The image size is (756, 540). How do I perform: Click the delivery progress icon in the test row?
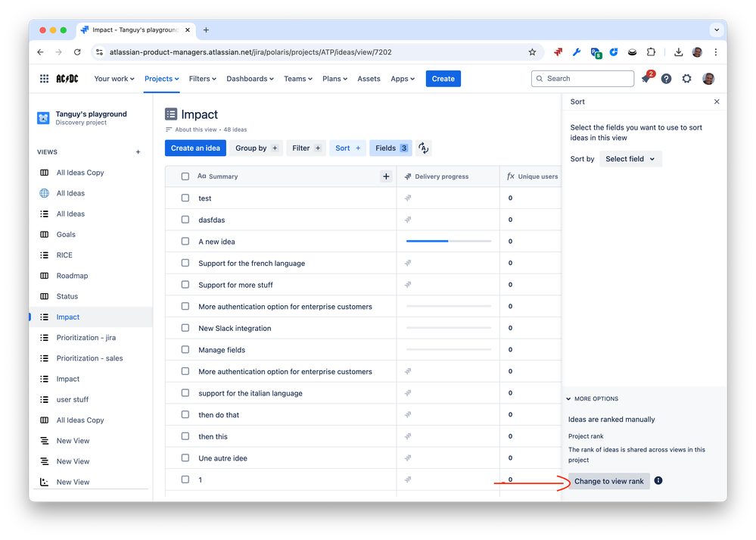click(408, 198)
